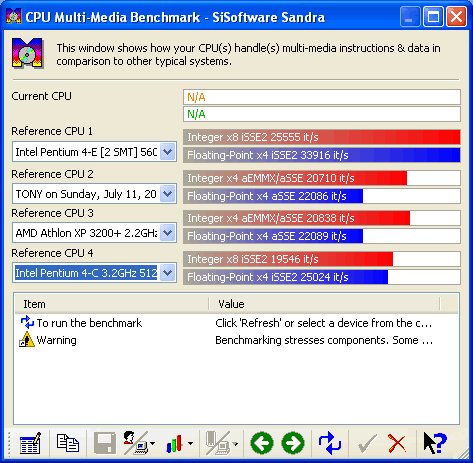Click the 'Item' column header
This screenshot has width=473, height=463.
pos(112,304)
